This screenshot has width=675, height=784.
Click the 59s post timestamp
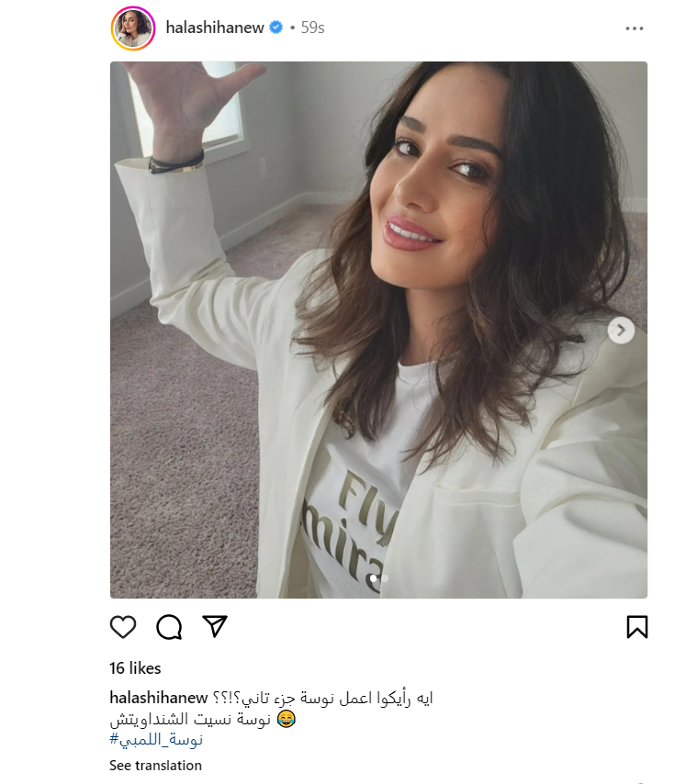click(312, 28)
